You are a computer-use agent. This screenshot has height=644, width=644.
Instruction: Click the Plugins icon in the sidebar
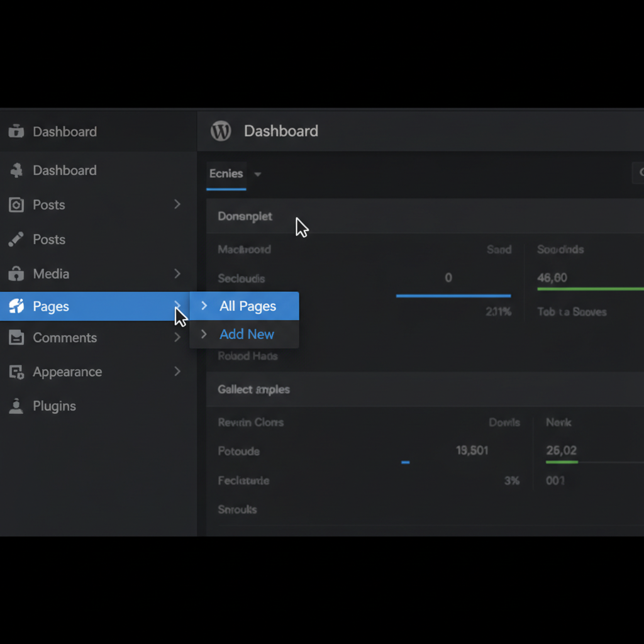[x=16, y=406]
